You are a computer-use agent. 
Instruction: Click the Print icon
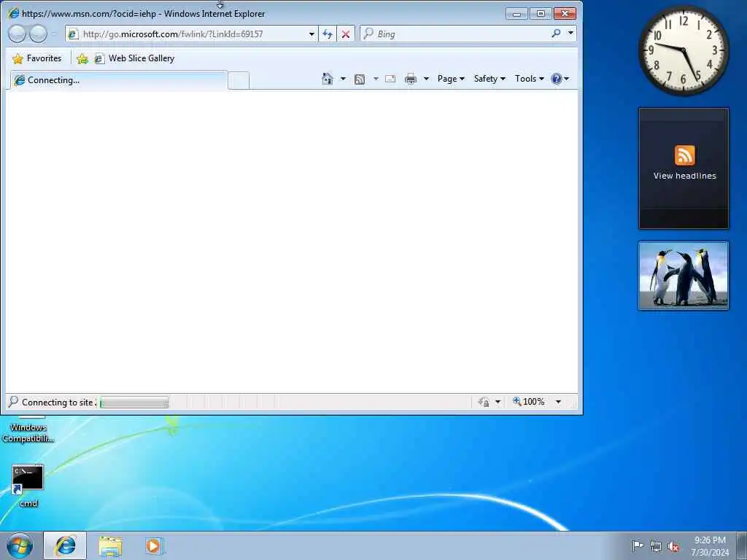pyautogui.click(x=410, y=79)
